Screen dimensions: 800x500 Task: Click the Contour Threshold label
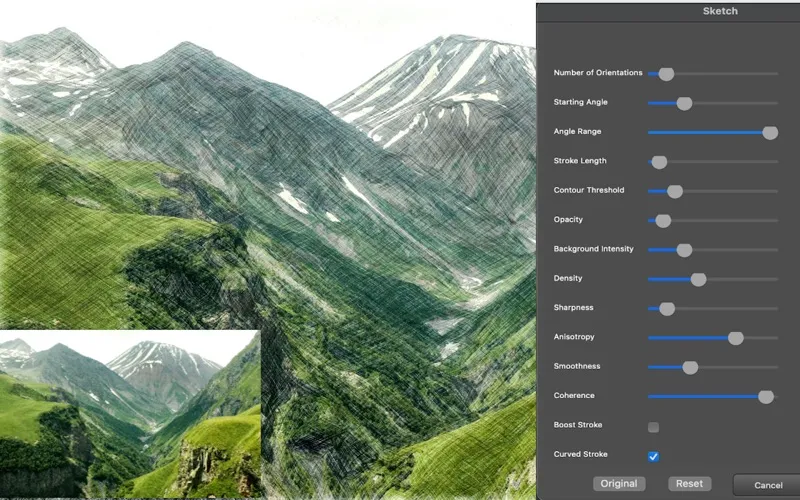coord(589,190)
